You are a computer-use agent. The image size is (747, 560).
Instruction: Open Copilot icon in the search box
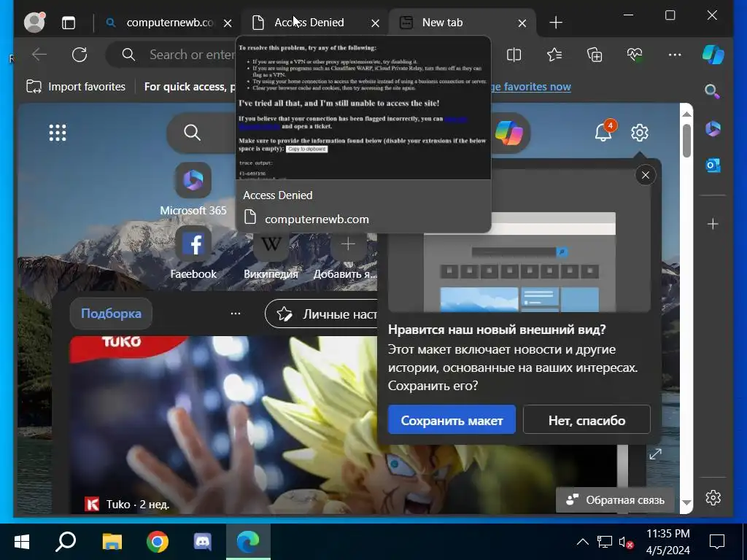coord(509,133)
